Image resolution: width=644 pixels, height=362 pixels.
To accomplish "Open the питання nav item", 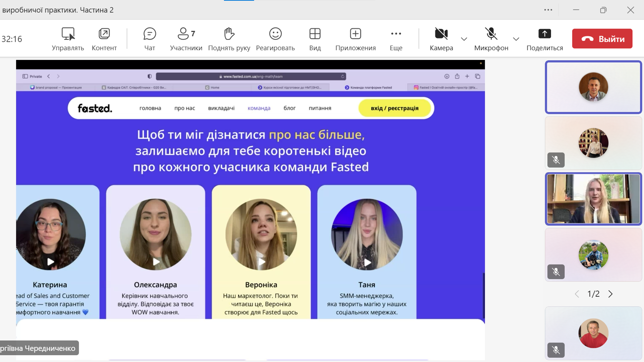I will pyautogui.click(x=320, y=108).
